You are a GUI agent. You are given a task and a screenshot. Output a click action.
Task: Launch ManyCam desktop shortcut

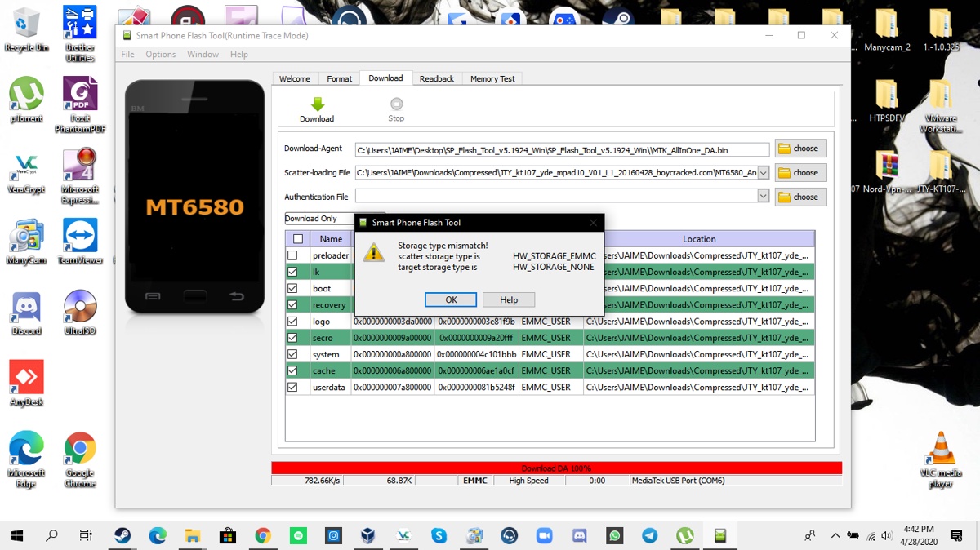click(26, 242)
